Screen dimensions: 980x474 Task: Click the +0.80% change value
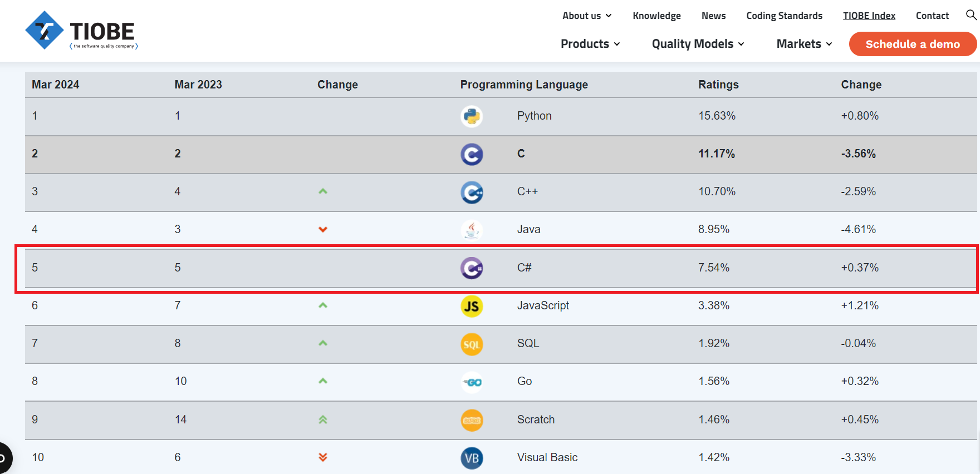[860, 116]
